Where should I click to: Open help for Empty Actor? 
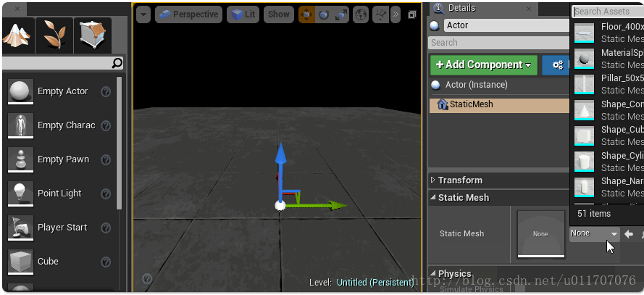[106, 91]
